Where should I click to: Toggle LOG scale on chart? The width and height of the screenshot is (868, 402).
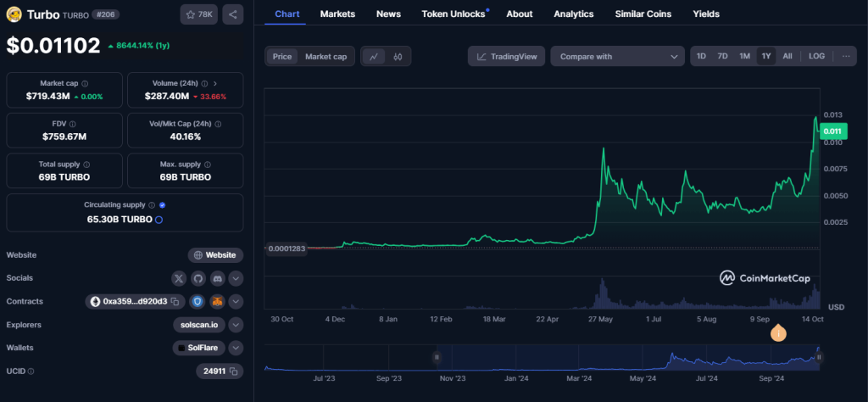pos(816,56)
